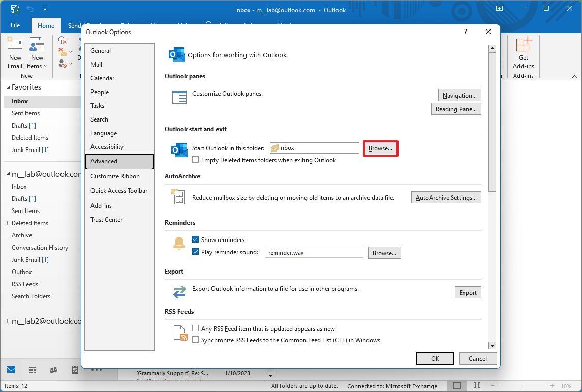Switch to Reading view in status bar
Screen dimensions: 582x392
click(x=476, y=386)
